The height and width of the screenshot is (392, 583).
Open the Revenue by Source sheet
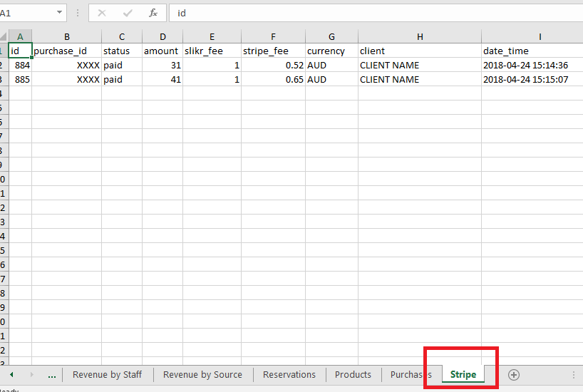point(202,374)
